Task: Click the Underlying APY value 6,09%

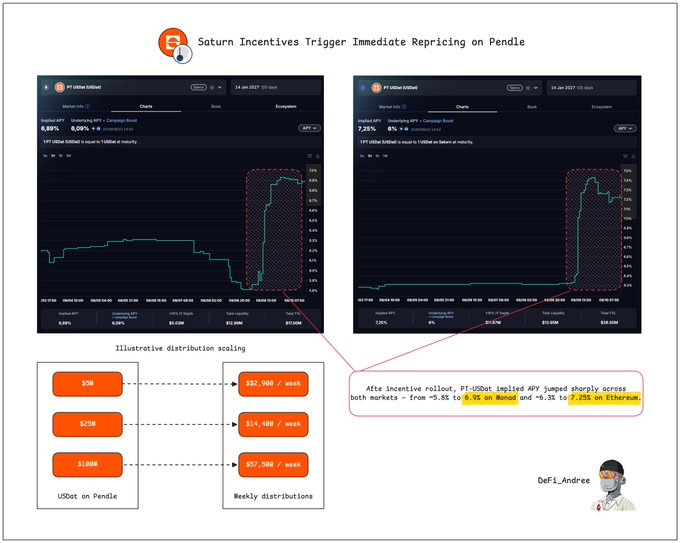Action: click(80, 129)
